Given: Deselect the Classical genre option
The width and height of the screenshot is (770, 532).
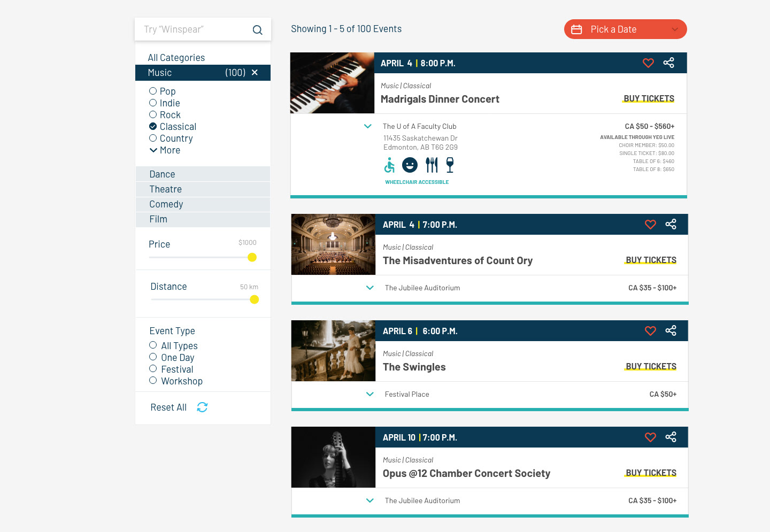Looking at the screenshot, I should tap(153, 126).
